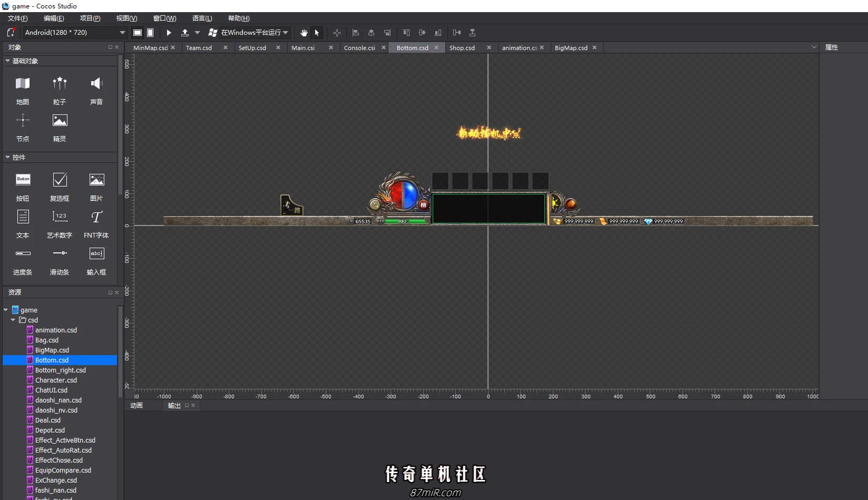The height and width of the screenshot is (500, 868).
Task: Select the Particle object icon
Action: 60,83
